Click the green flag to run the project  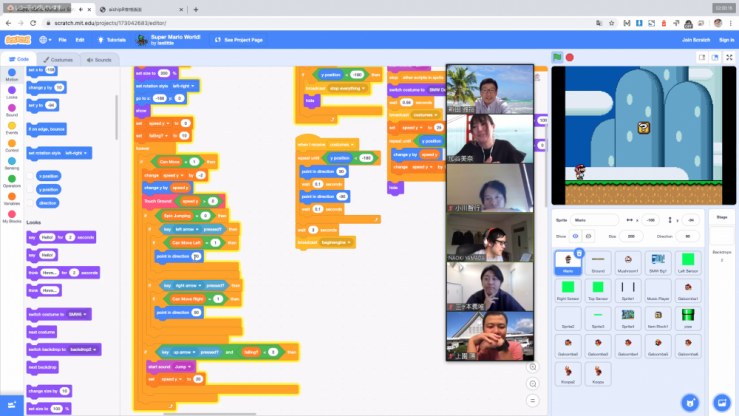557,57
